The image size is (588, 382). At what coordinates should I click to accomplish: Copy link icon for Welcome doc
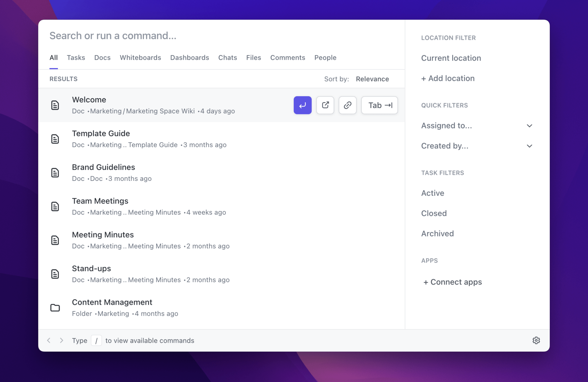(x=347, y=105)
